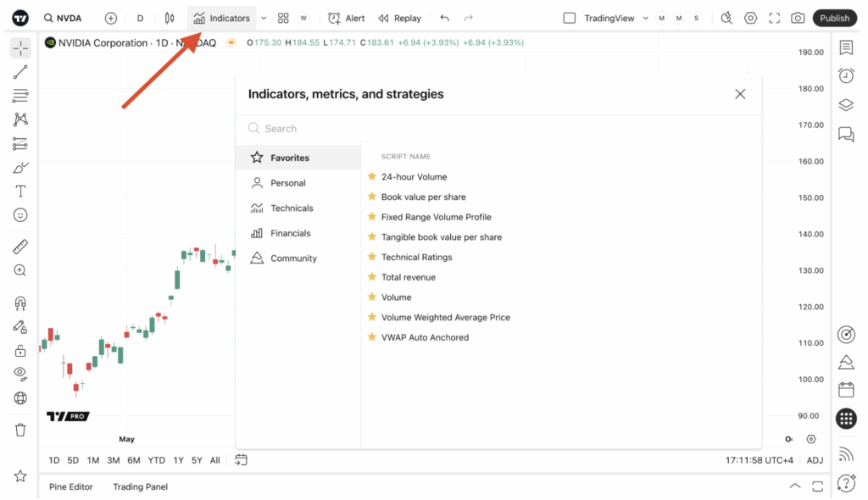Click the Publish button

tap(834, 17)
